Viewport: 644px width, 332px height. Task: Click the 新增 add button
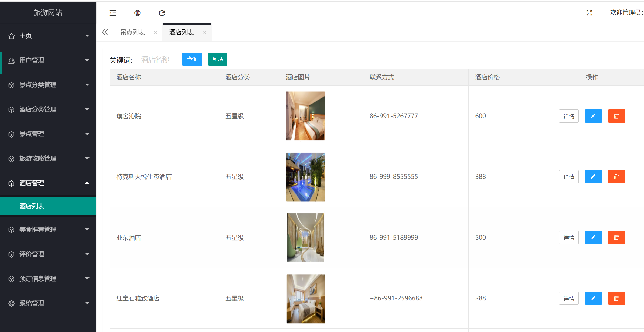[x=218, y=59]
